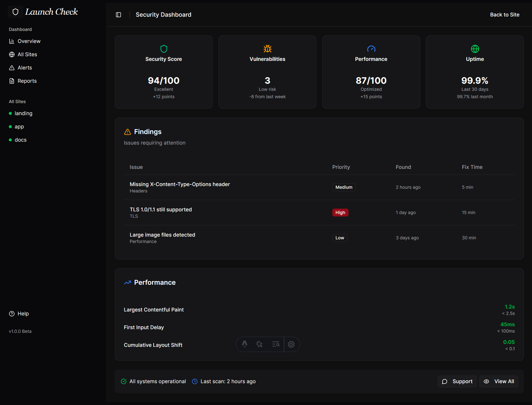
Task: Open the log search icon
Action: coord(276,344)
